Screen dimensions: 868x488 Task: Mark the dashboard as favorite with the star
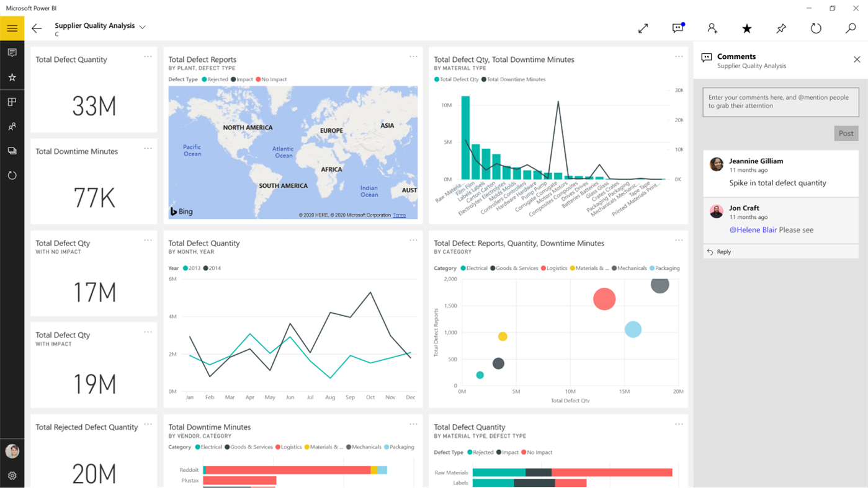[746, 28]
